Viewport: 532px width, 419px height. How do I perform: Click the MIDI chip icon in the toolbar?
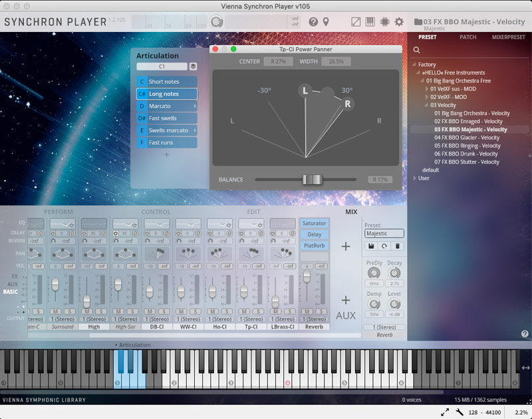tap(385, 23)
